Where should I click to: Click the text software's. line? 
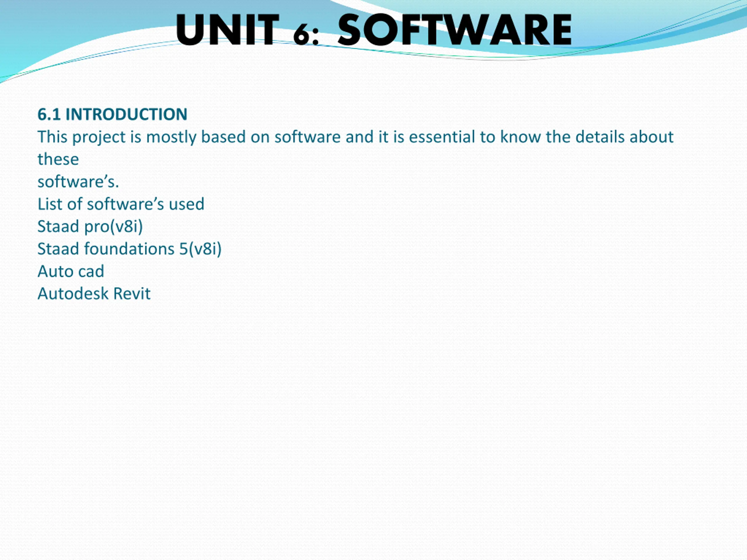pyautogui.click(x=78, y=182)
